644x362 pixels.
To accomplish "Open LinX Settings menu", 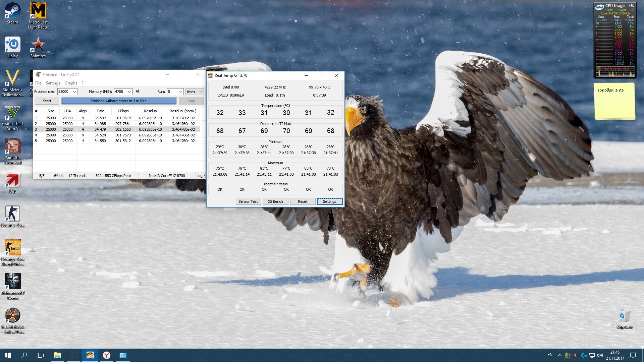I will (x=53, y=83).
